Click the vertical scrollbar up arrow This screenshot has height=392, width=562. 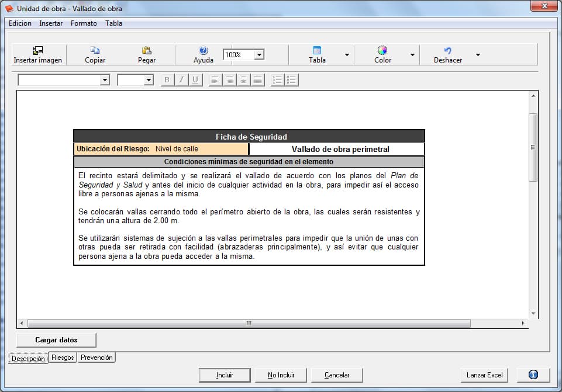[533, 96]
